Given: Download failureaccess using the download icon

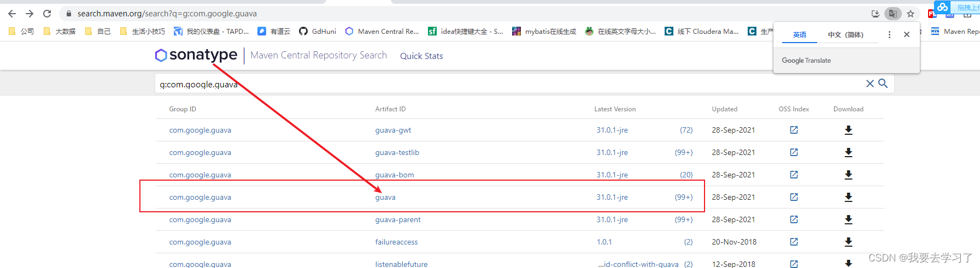Looking at the screenshot, I should (x=848, y=242).
